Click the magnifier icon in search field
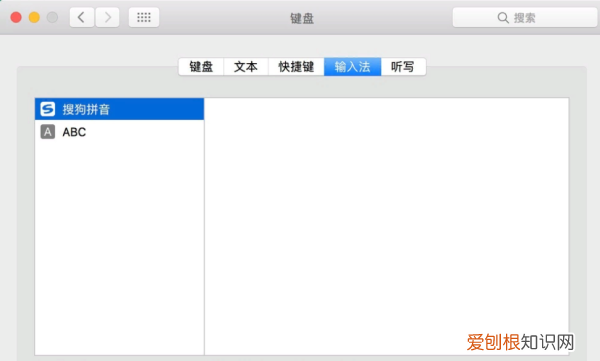 pyautogui.click(x=503, y=18)
